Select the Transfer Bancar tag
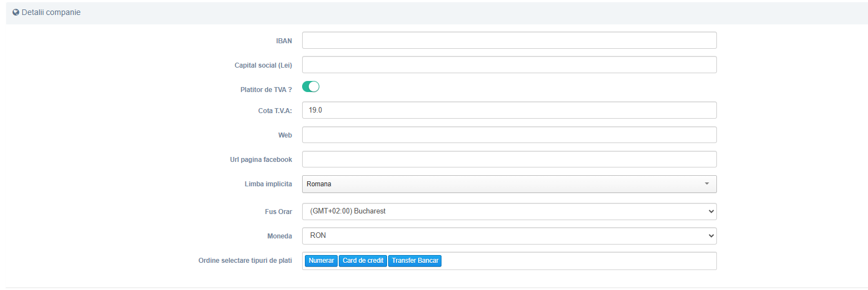The image size is (868, 290). click(415, 261)
